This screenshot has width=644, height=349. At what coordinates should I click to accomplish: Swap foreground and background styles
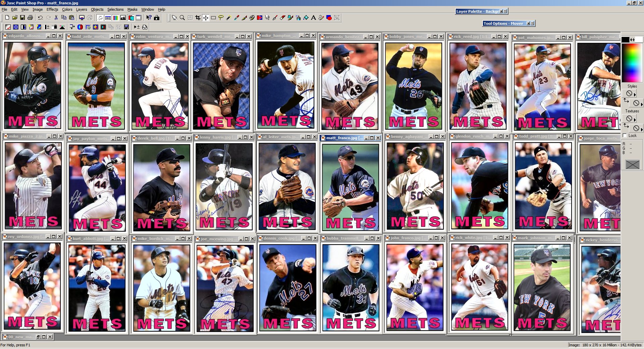pyautogui.click(x=626, y=100)
